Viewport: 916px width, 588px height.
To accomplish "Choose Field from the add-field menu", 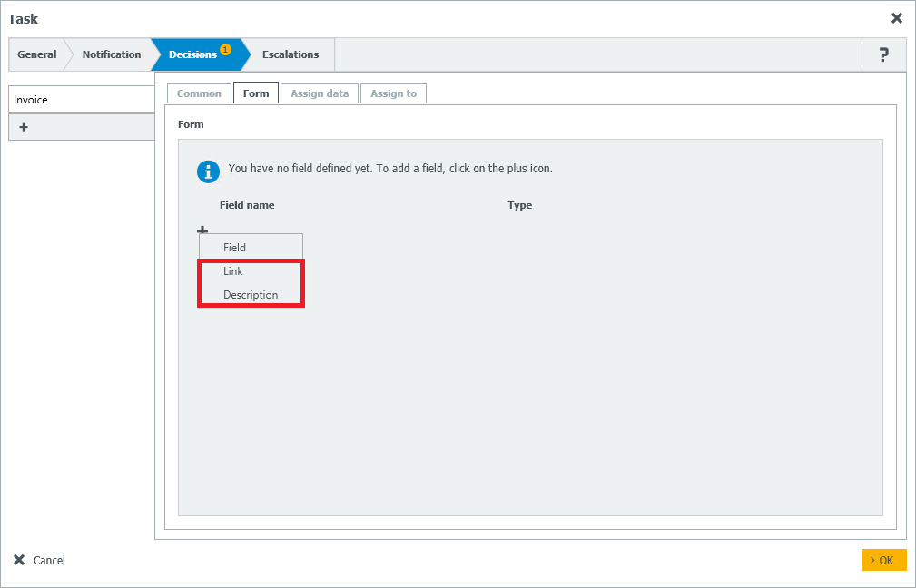I will pos(251,246).
